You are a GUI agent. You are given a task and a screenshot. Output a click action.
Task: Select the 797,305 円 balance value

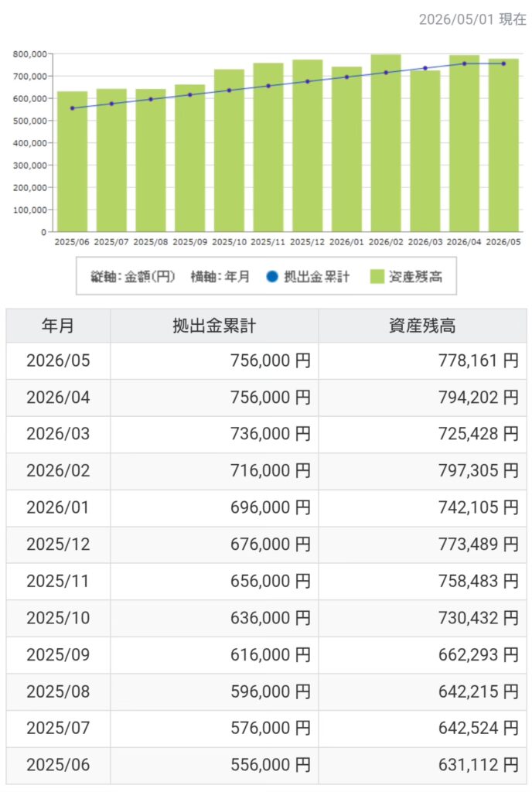point(479,471)
